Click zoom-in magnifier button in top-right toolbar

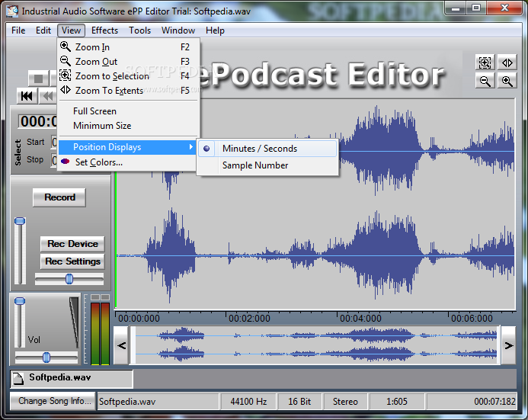[x=507, y=81]
